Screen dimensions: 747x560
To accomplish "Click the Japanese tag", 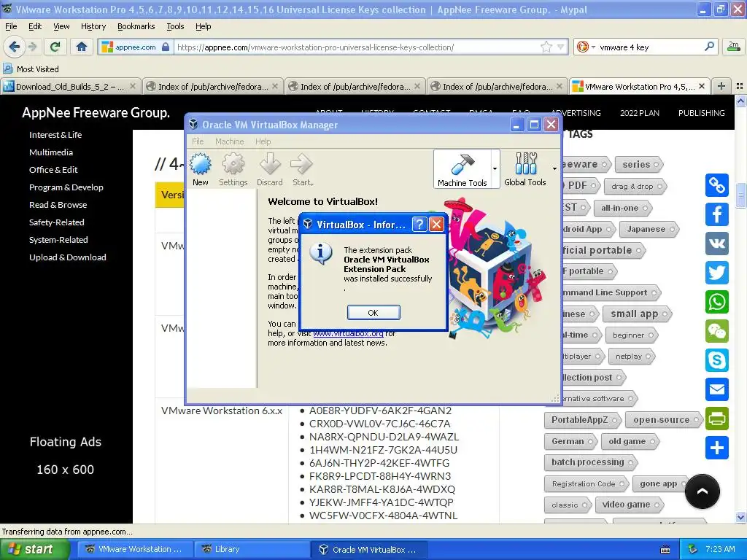I will (x=649, y=229).
